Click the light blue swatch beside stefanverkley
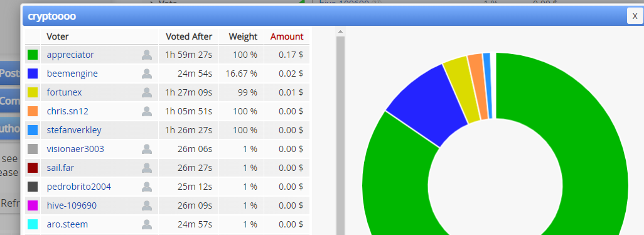644x235 pixels. click(x=33, y=130)
